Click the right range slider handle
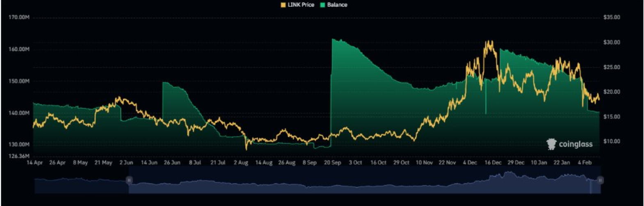Screen dimensions: 644x206 600,180
